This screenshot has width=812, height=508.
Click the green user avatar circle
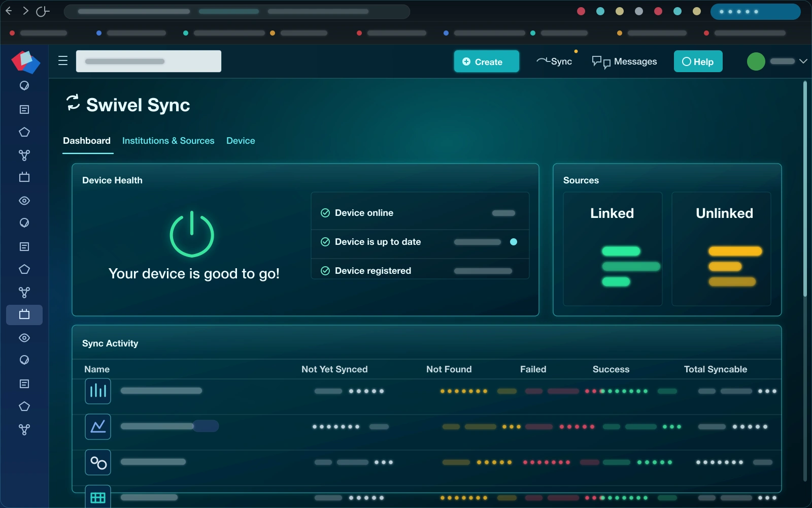pyautogui.click(x=756, y=61)
